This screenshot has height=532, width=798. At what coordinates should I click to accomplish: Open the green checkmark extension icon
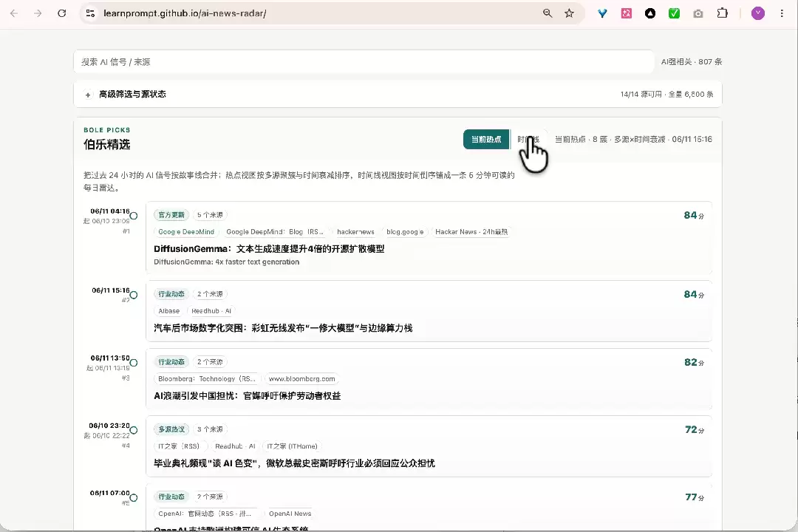coord(674,13)
